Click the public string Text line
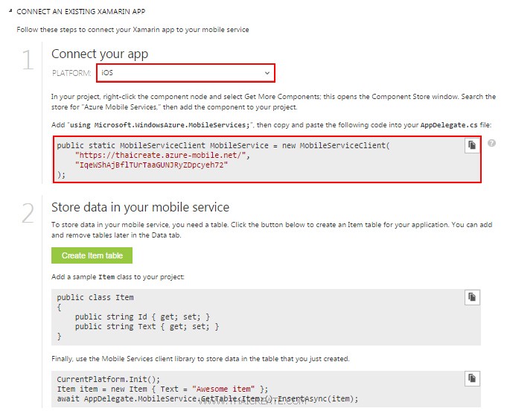 click(147, 327)
